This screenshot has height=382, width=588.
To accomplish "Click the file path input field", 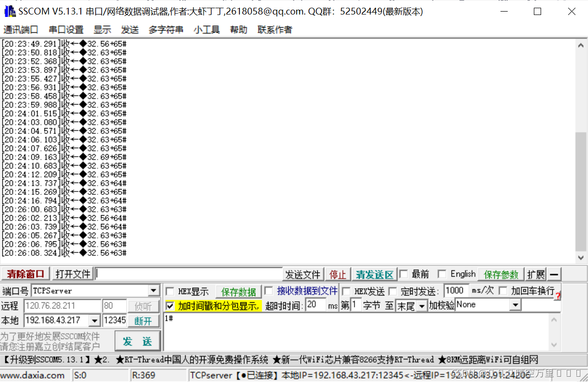I will pos(189,274).
